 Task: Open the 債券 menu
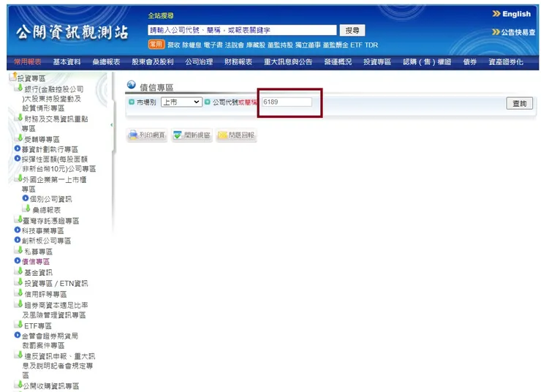pyautogui.click(x=470, y=61)
